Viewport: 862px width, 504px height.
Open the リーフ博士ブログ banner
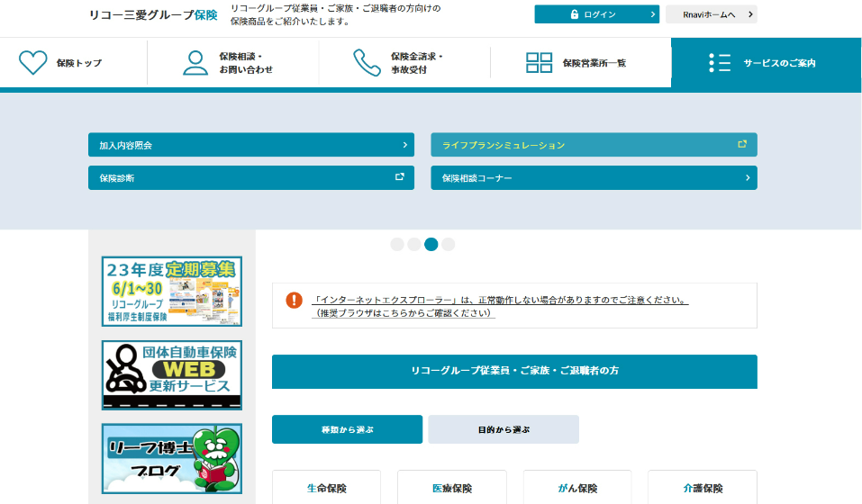click(x=171, y=458)
